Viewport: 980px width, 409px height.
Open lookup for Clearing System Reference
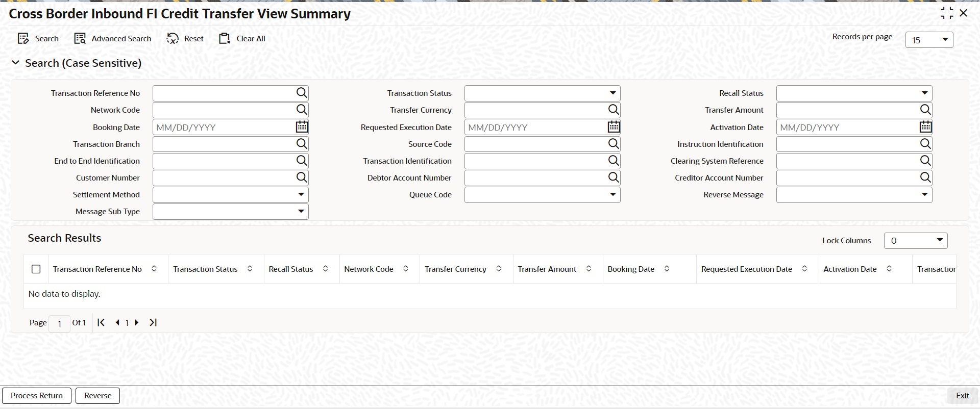925,161
